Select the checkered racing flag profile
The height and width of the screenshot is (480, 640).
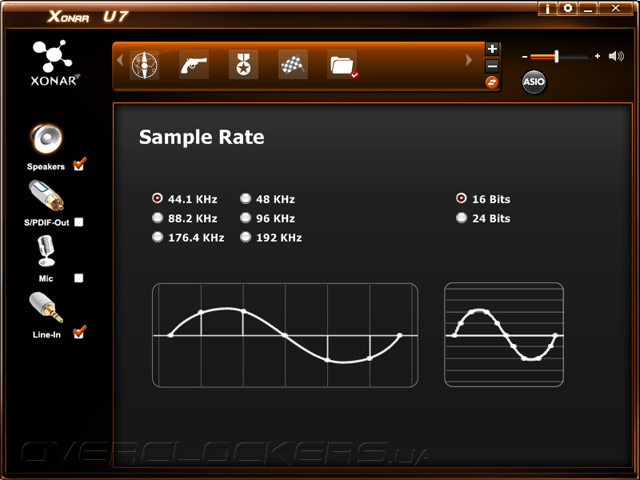(x=293, y=65)
